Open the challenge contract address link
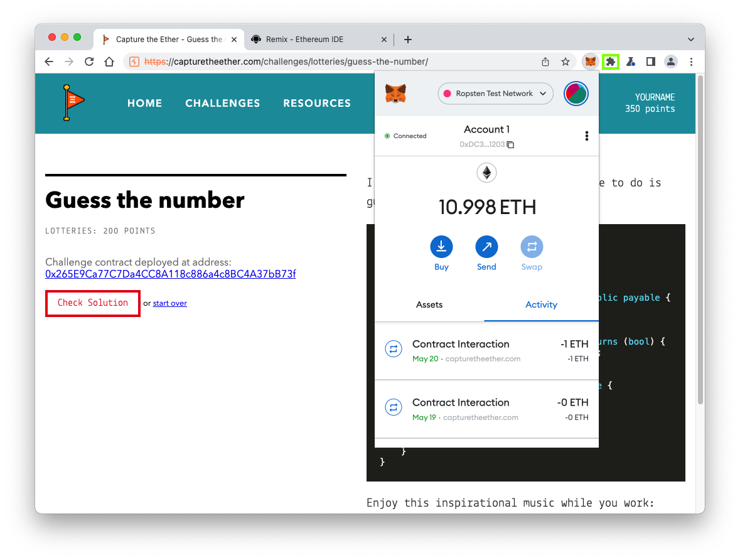The width and height of the screenshot is (740, 560). [170, 274]
